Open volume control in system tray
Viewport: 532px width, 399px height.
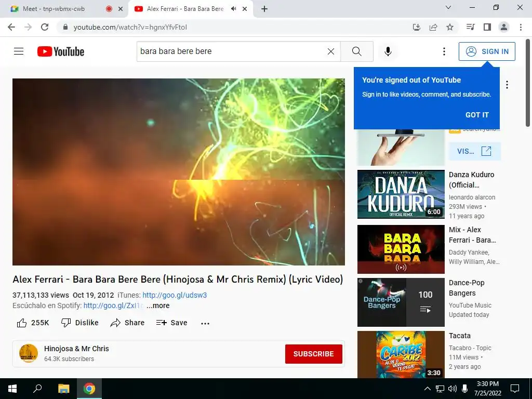click(x=453, y=389)
